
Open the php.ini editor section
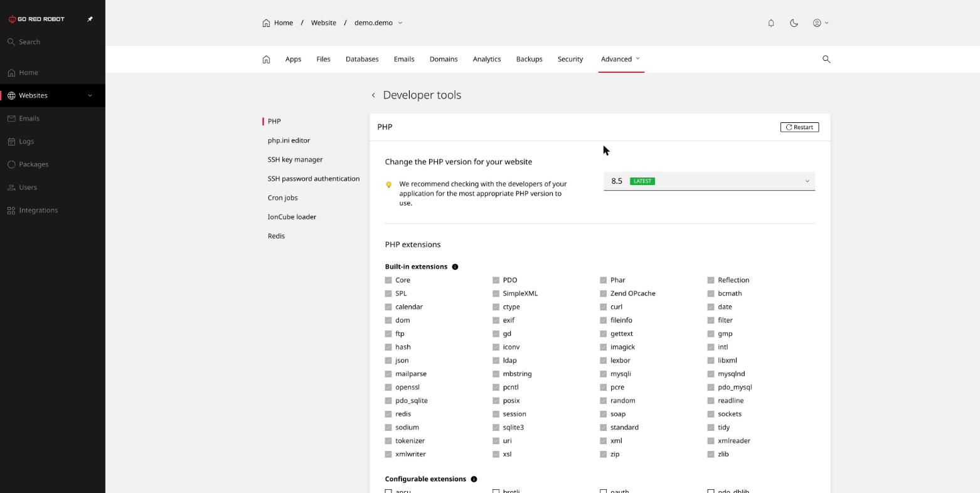click(289, 140)
